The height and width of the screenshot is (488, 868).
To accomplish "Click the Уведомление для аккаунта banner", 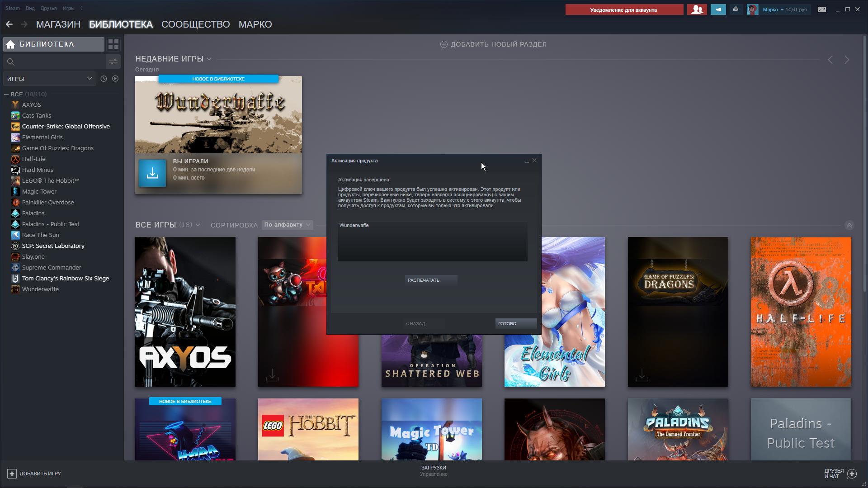I will [624, 9].
